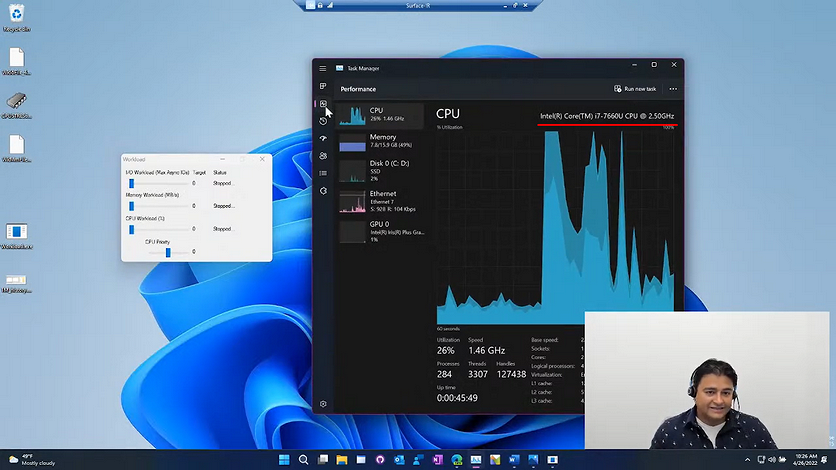Image resolution: width=836 pixels, height=470 pixels.
Task: Expand the system tray hidden icons chevron
Action: [x=747, y=459]
